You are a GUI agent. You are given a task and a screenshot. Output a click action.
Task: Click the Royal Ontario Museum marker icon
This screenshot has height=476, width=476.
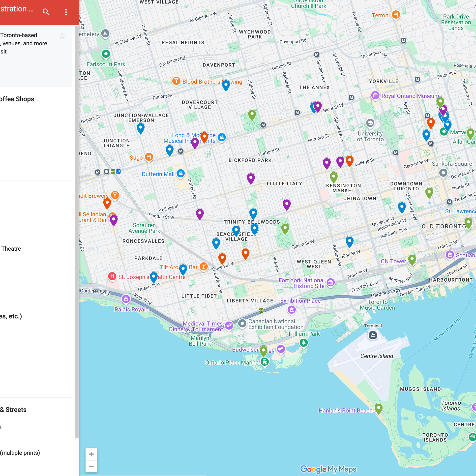(375, 95)
